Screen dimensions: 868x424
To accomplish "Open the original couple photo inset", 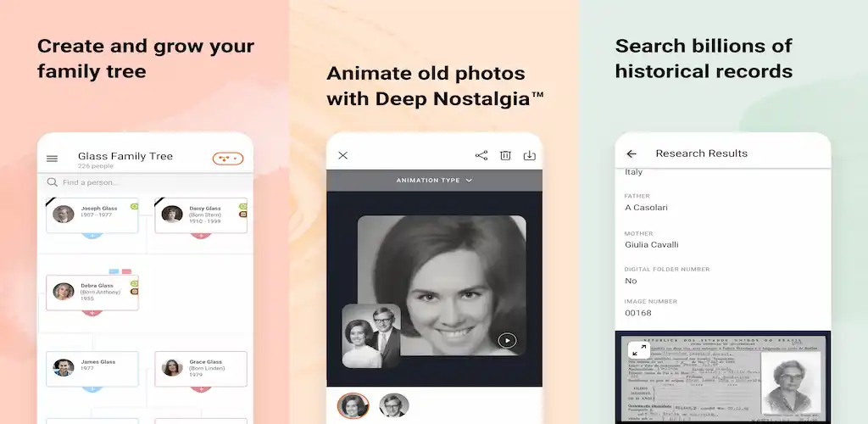I will coord(371,336).
